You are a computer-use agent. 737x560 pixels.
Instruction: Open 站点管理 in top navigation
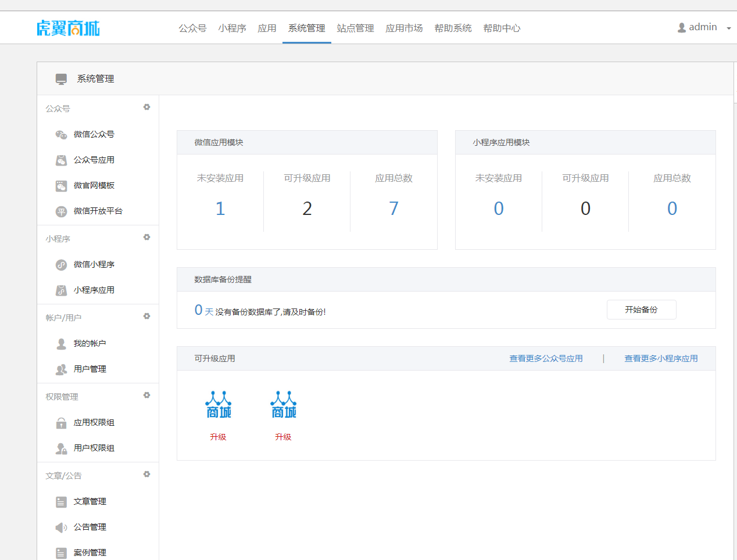point(356,28)
